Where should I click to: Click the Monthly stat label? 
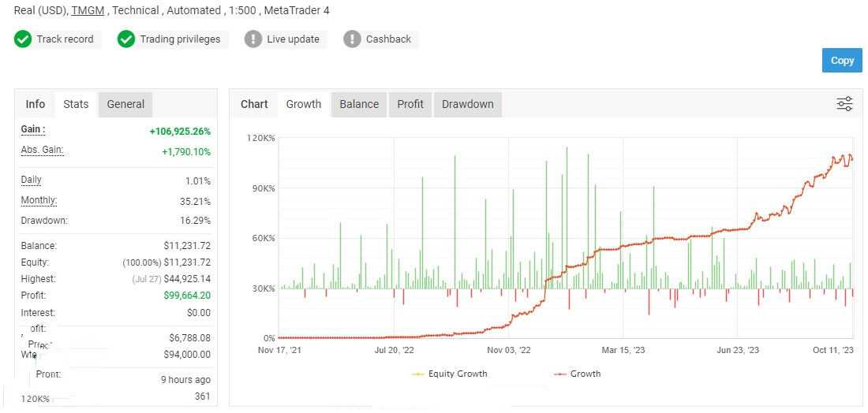[38, 200]
